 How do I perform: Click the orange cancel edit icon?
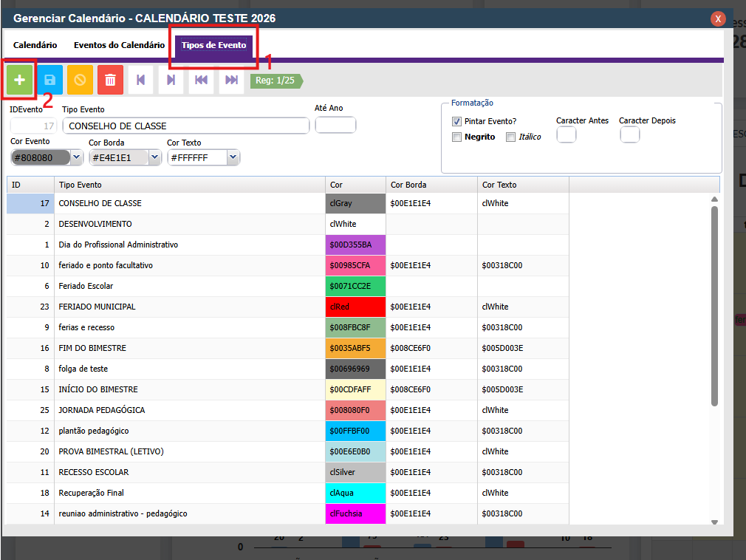(x=80, y=80)
